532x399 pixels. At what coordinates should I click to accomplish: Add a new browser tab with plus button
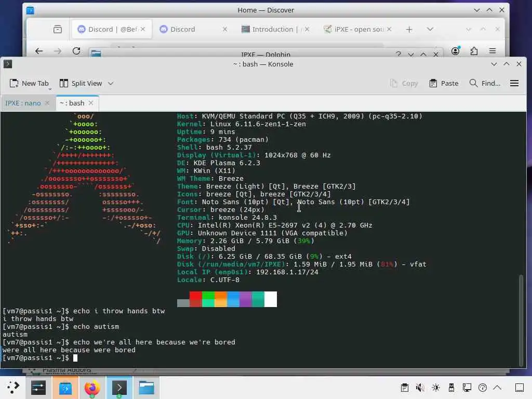(409, 30)
